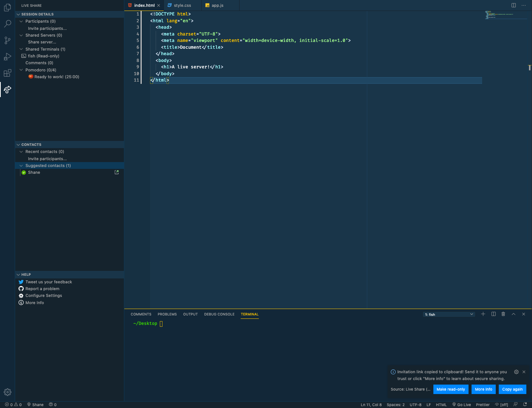Click Ln 11, Col 8 position indicator
The width and height of the screenshot is (532, 408).
point(371,405)
